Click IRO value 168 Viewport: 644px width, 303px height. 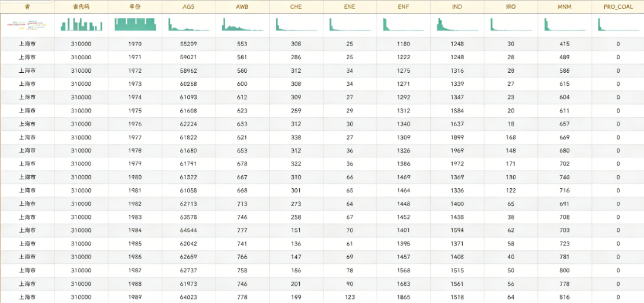(x=511, y=137)
